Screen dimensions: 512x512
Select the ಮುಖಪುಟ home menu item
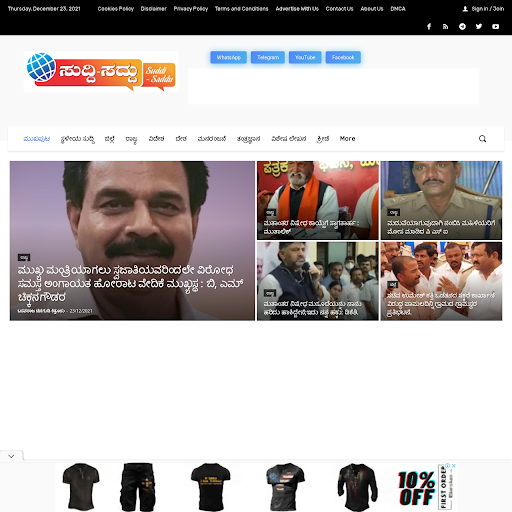pyautogui.click(x=37, y=139)
